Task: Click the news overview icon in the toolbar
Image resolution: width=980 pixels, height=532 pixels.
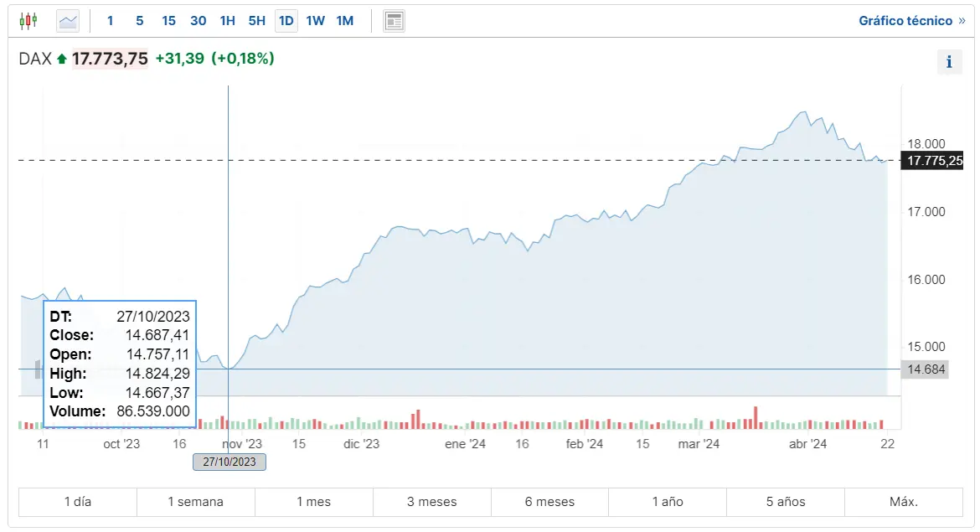Action: point(394,20)
